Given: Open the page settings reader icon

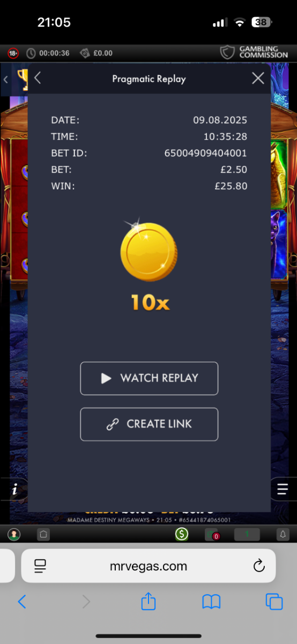Looking at the screenshot, I should [x=40, y=566].
